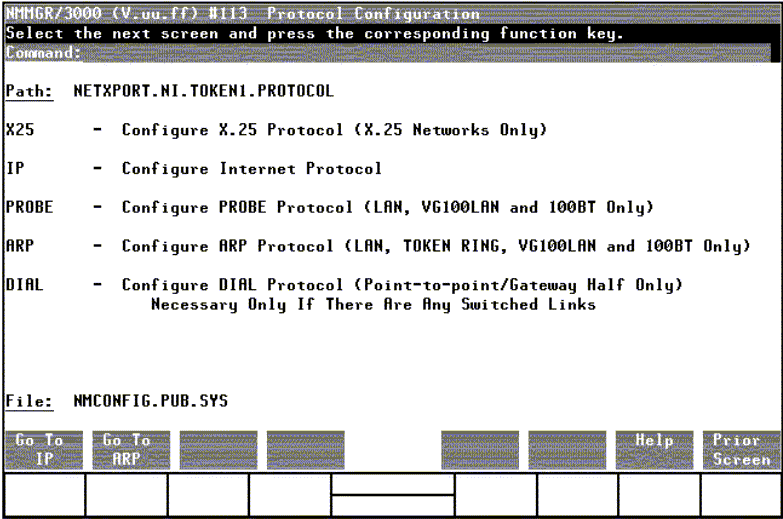
Task: Click the Go To IP function key
Action: pos(44,450)
